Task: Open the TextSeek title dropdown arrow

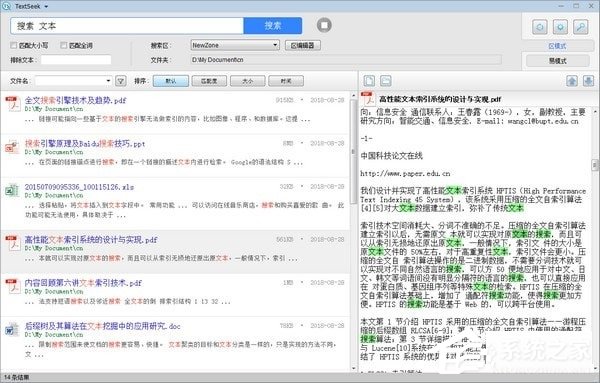Action: (x=46, y=7)
